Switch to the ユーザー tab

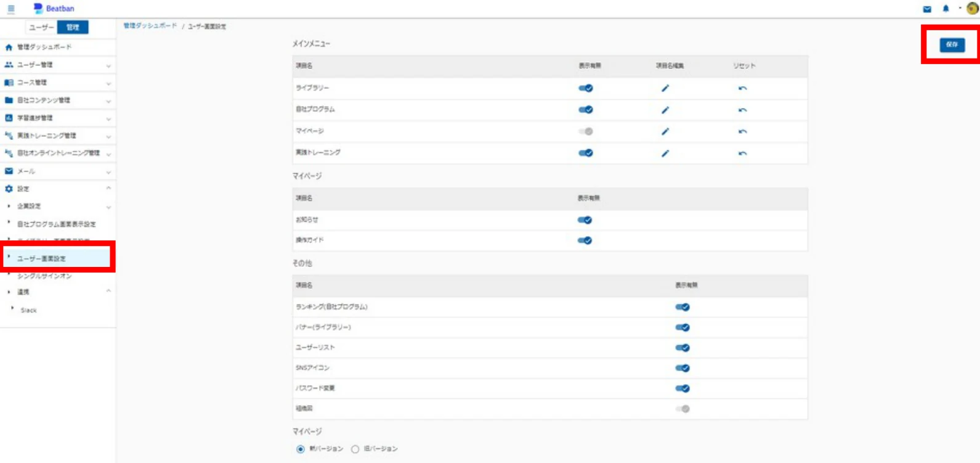click(x=41, y=27)
